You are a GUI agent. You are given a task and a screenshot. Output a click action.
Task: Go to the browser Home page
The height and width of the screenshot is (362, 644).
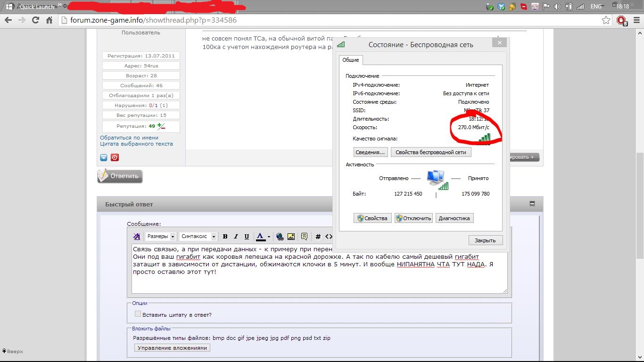(x=49, y=20)
